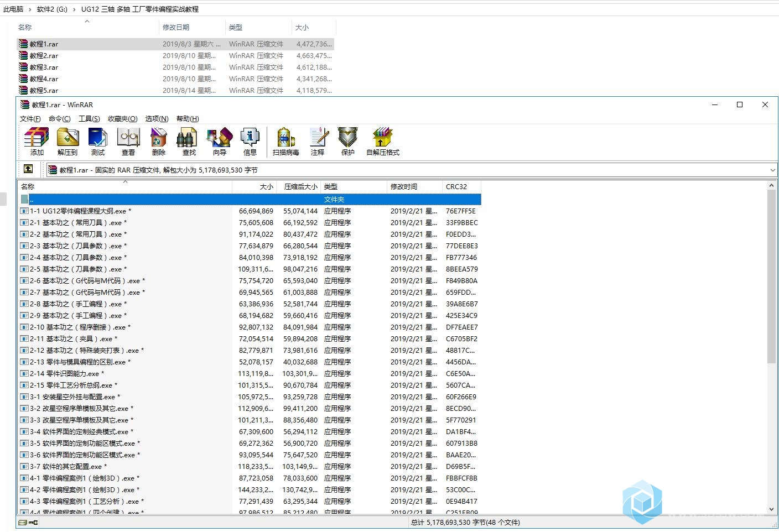The image size is (779, 532).
Task: Click the 查找 (Find) toolbar icon
Action: 189,142
